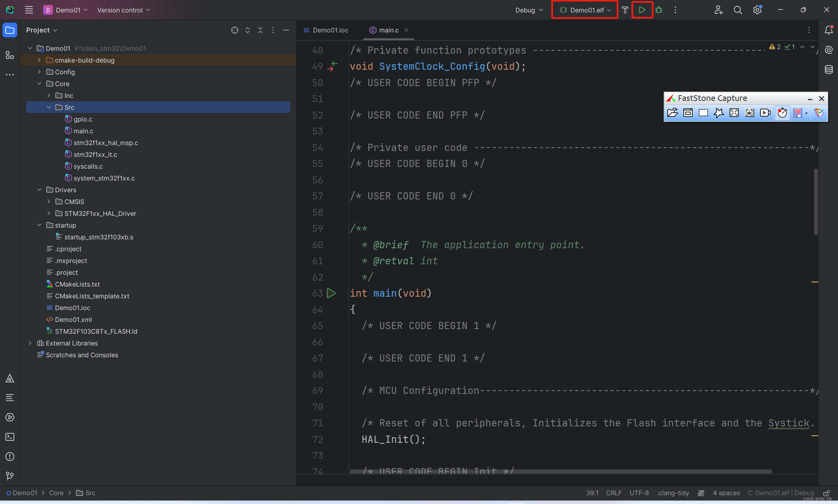Open Terminal tool window
This screenshot has height=504, width=838.
pyautogui.click(x=10, y=437)
